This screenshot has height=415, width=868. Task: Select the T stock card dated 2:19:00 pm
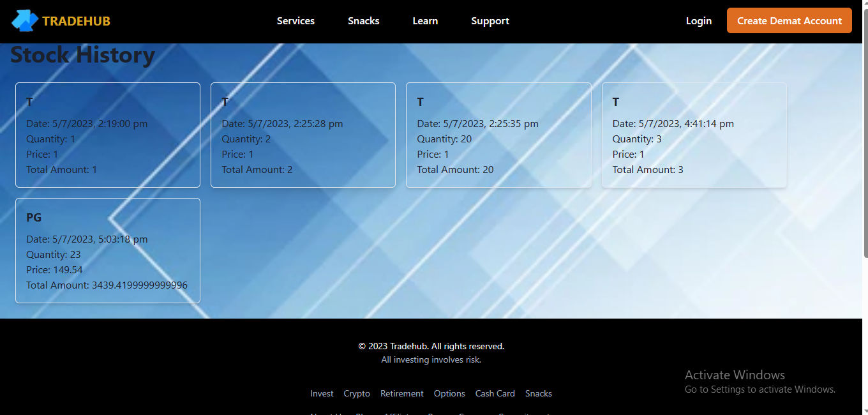pos(108,135)
